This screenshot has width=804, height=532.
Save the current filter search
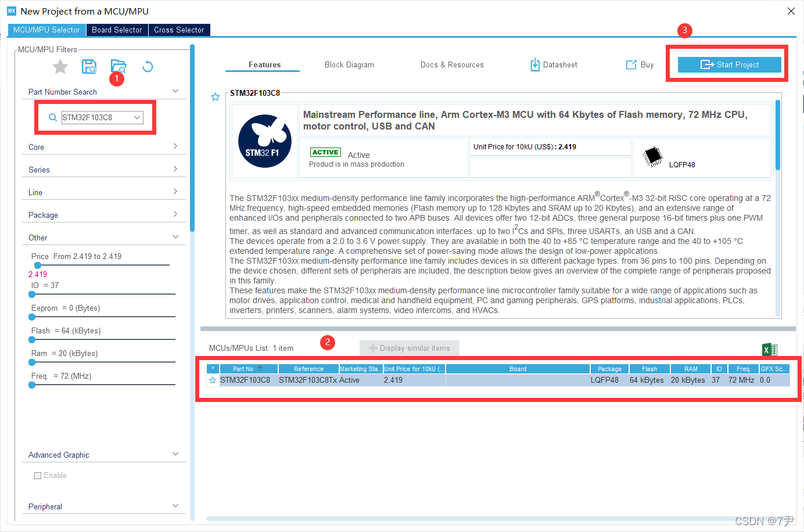[89, 66]
